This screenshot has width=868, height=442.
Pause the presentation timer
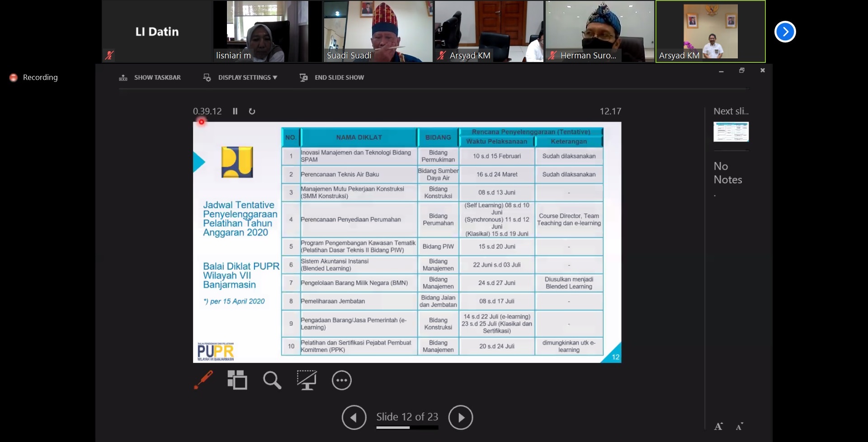point(235,111)
